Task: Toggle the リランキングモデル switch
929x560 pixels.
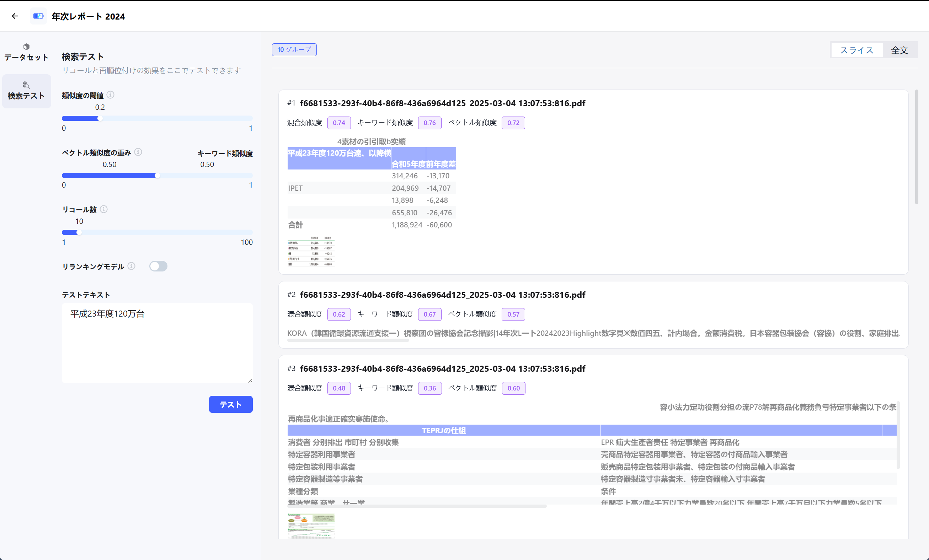Action: (x=158, y=266)
